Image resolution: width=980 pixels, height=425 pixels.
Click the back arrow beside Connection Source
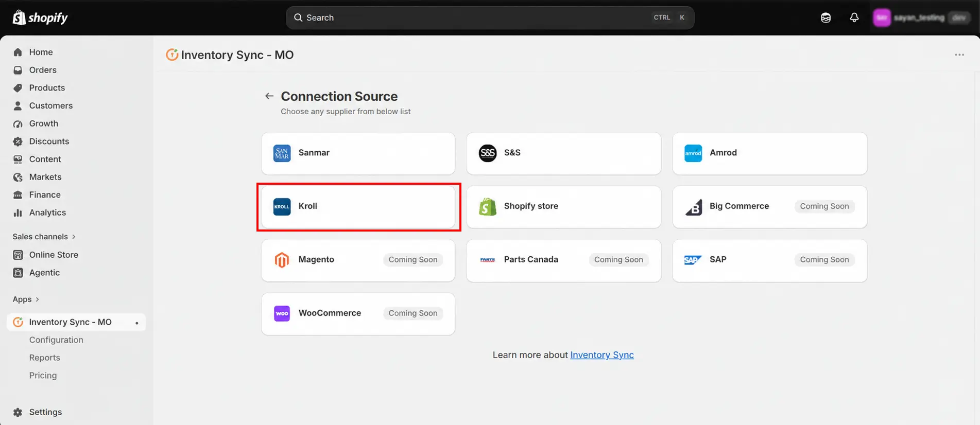click(269, 96)
